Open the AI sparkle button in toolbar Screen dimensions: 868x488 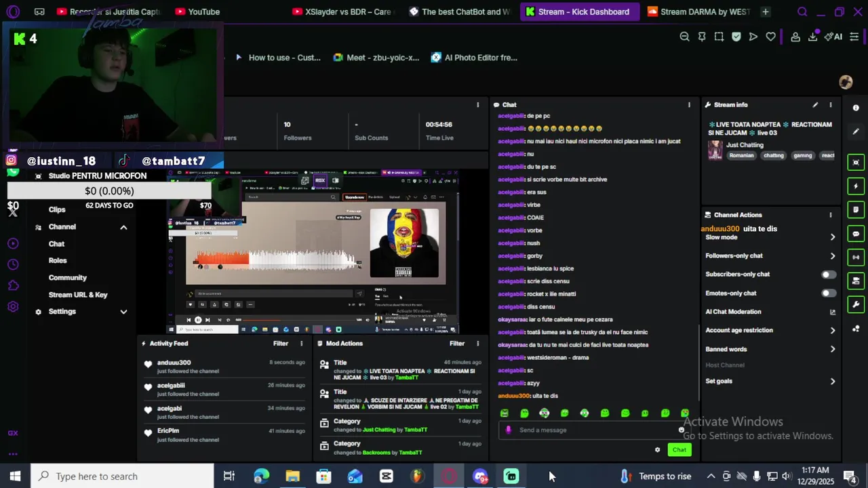(833, 37)
